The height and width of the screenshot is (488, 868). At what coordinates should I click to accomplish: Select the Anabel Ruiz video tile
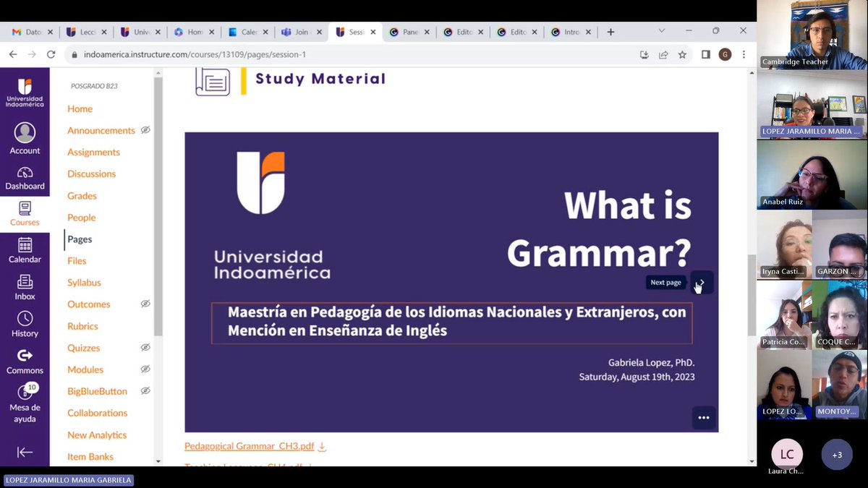tap(812, 174)
